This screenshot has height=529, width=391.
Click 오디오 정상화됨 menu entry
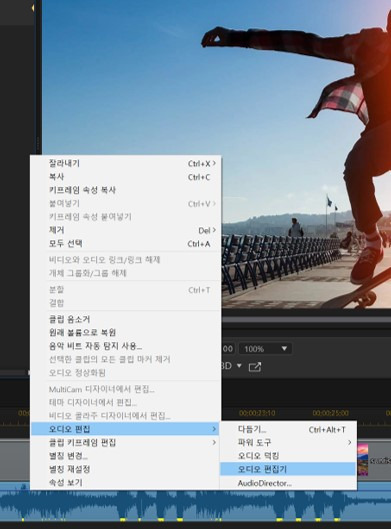tap(125, 373)
